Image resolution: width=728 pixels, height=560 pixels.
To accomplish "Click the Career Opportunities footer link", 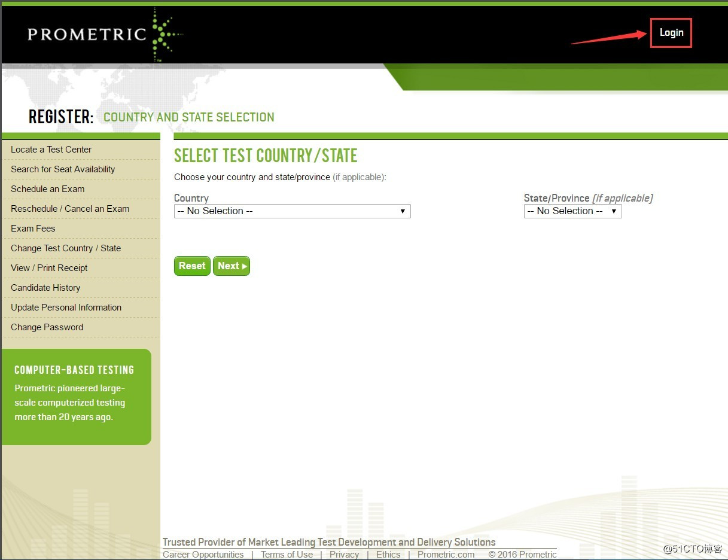I will (x=203, y=555).
